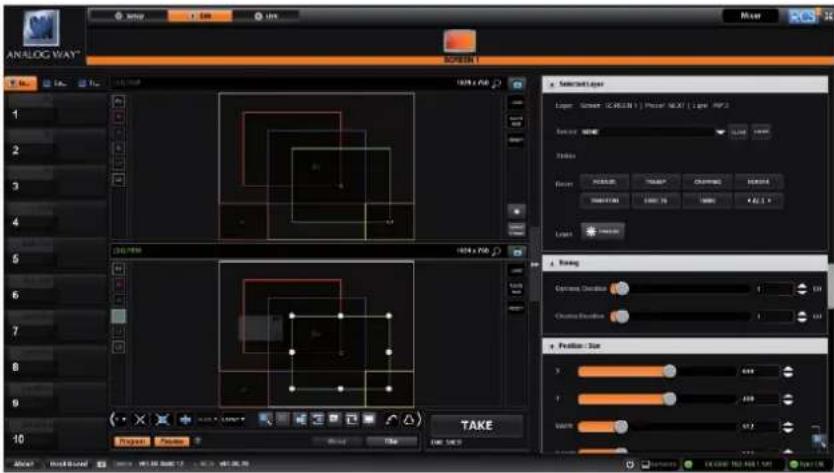The image size is (834, 473).
Task: Select the third tab above preset list
Action: (89, 84)
